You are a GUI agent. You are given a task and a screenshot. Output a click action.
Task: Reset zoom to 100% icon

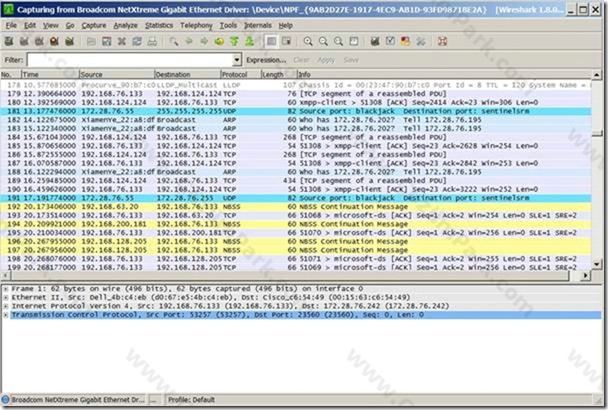(339, 41)
